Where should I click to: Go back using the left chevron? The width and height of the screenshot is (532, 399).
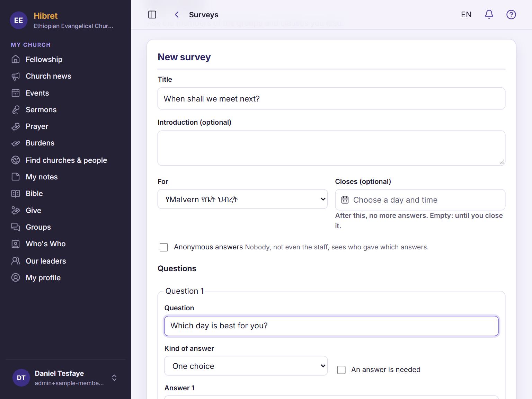point(177,15)
